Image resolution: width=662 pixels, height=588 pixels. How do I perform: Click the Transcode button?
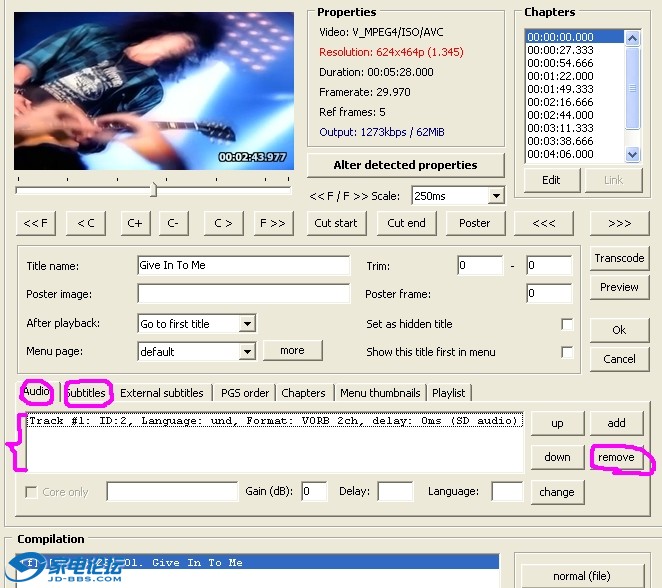[x=619, y=258]
